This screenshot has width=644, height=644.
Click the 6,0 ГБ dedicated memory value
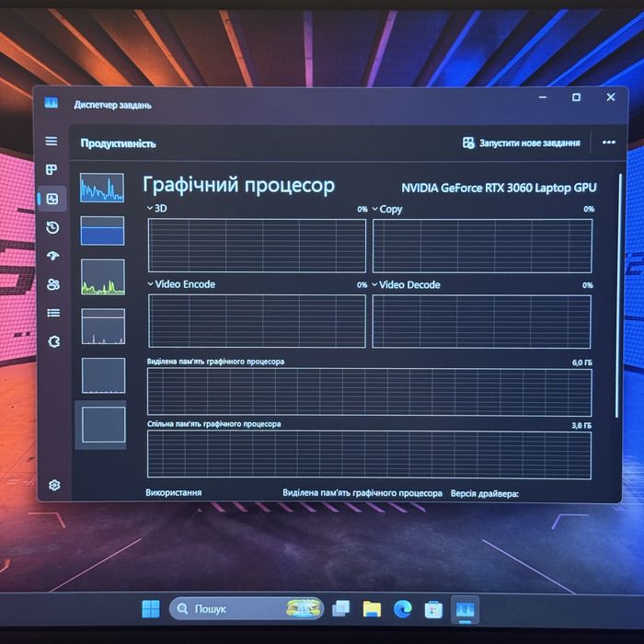click(582, 362)
